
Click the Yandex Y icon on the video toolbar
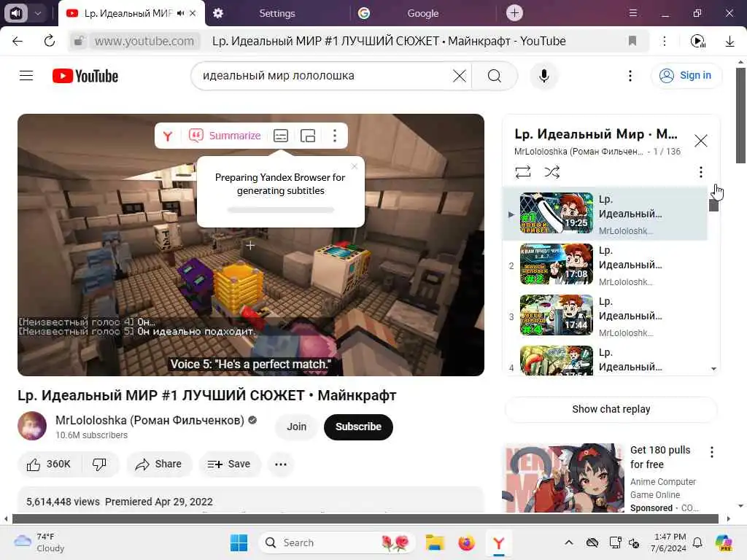(x=168, y=136)
